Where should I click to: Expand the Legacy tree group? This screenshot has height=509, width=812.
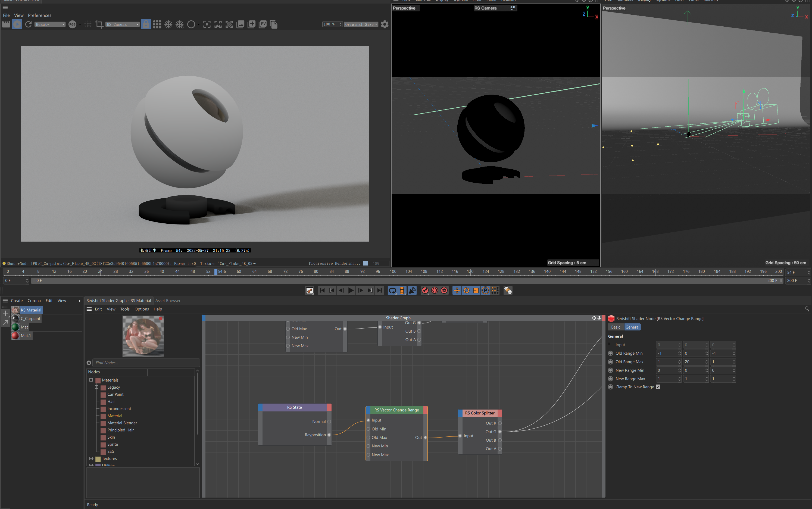(96, 388)
